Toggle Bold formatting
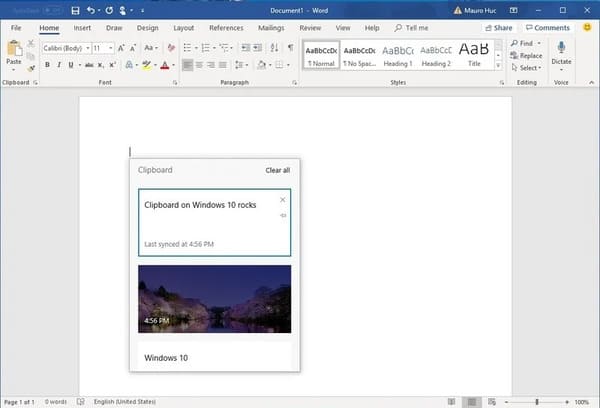 click(x=47, y=65)
